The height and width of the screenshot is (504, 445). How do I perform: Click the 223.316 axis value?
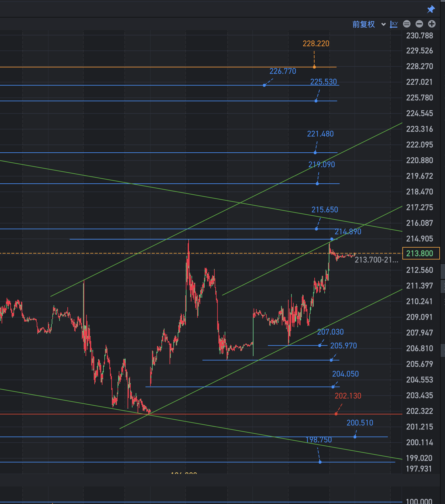(x=419, y=129)
